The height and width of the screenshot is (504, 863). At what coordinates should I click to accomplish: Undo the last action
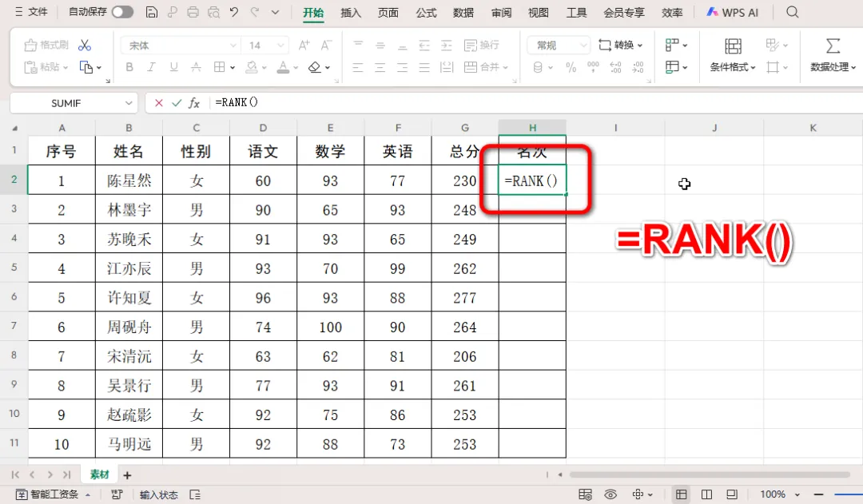pos(234,11)
